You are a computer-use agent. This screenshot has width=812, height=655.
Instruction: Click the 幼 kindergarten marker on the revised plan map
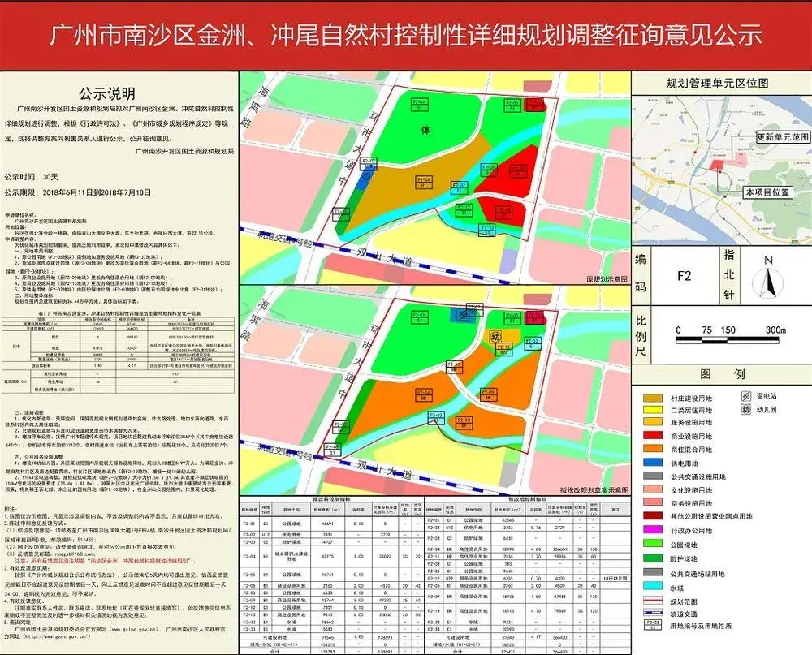click(x=495, y=337)
